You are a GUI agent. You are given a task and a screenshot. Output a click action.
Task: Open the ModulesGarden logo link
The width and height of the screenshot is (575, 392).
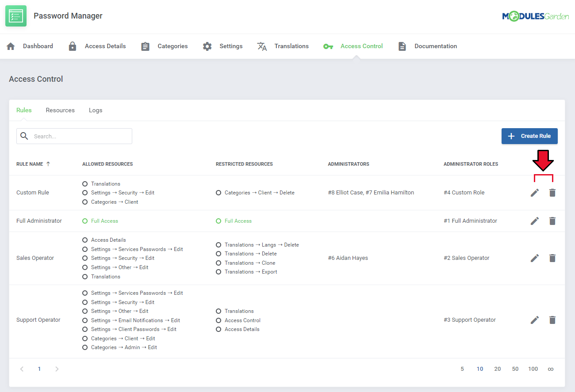coord(535,16)
